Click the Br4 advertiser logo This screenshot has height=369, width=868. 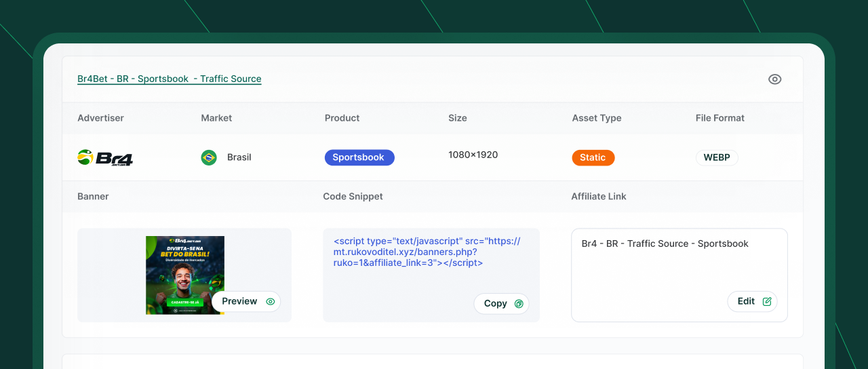click(105, 157)
